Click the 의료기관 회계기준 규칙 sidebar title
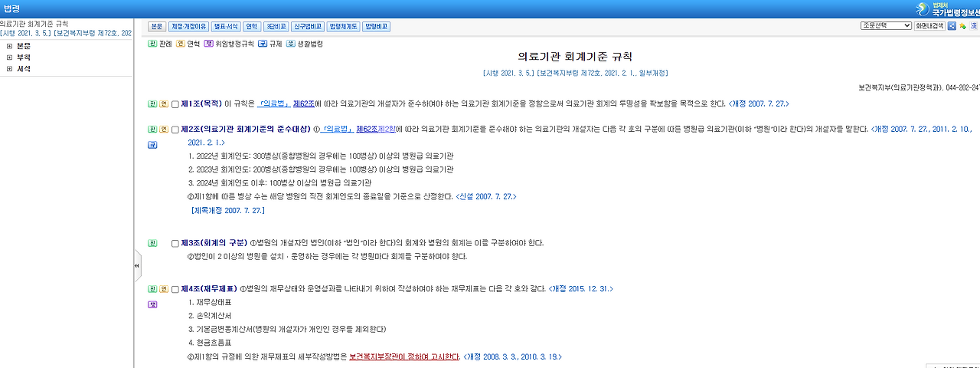The image size is (980, 368). click(x=34, y=25)
